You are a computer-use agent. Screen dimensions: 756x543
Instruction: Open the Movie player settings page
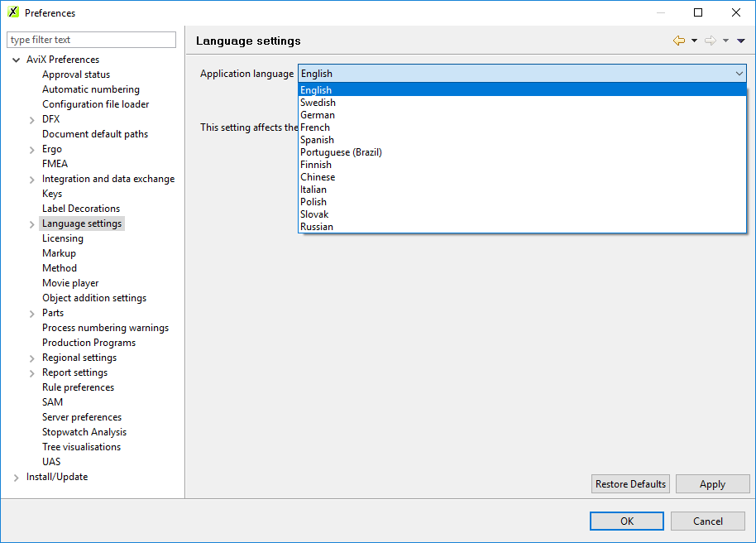tap(70, 282)
